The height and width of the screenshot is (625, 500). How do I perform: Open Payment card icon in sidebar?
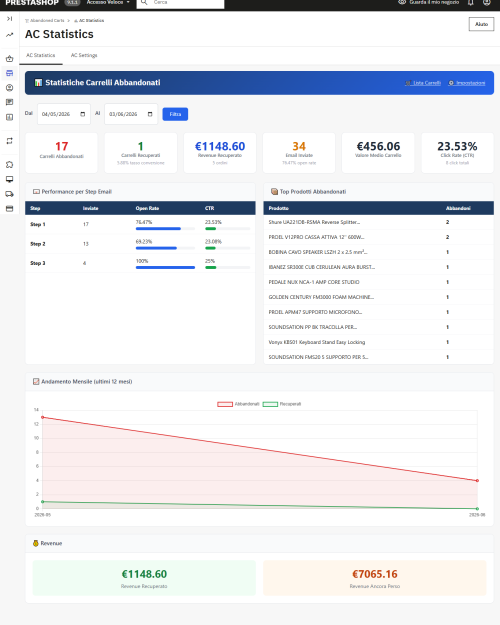10,208
